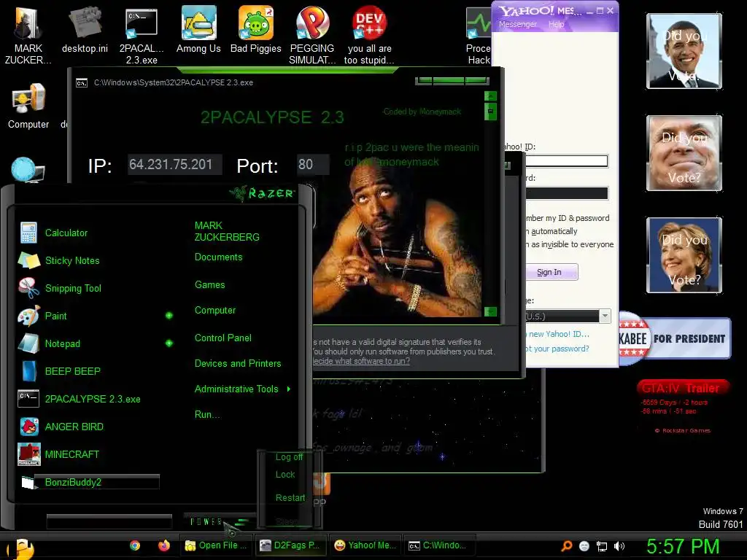Expand Paint recent items arrow
This screenshot has height=560, width=747.
169,315
